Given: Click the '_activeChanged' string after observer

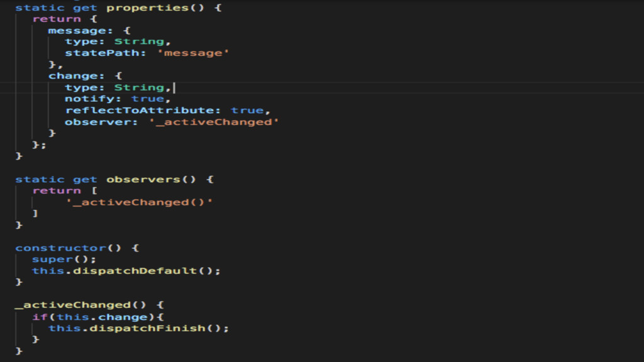Looking at the screenshot, I should click(214, 123).
